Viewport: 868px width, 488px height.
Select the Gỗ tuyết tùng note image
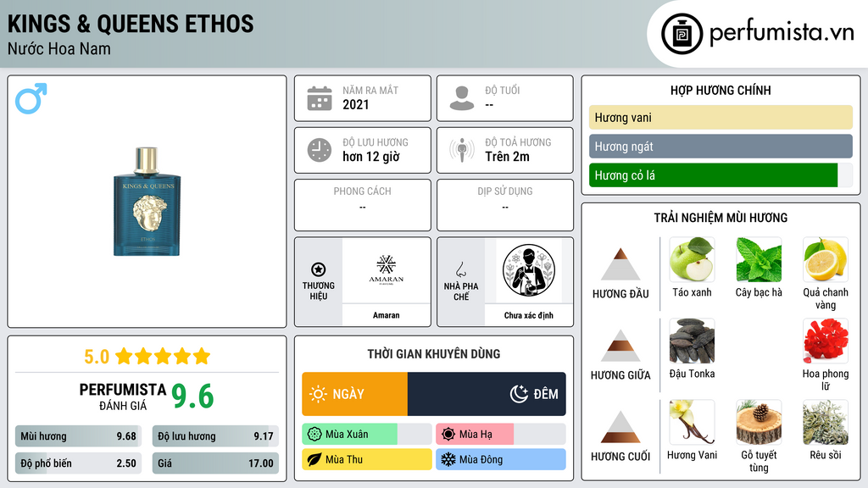(759, 422)
